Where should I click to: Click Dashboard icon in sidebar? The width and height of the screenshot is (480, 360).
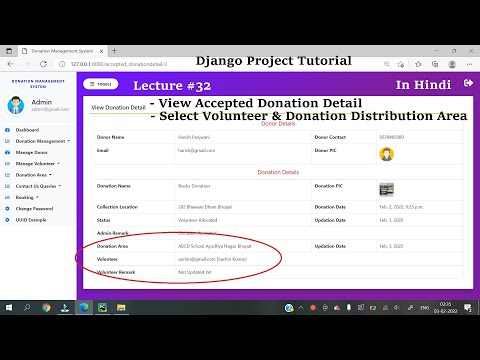tap(7, 130)
